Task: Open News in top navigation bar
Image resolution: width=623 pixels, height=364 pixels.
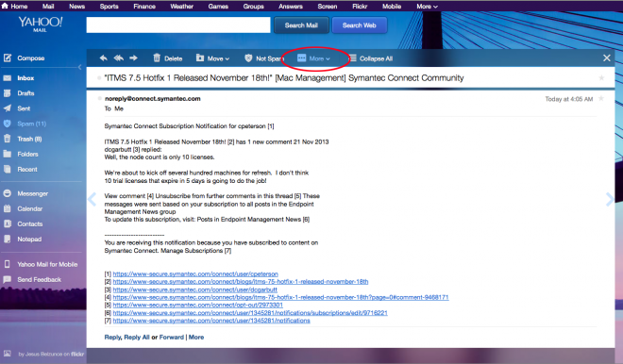Action: tap(76, 6)
